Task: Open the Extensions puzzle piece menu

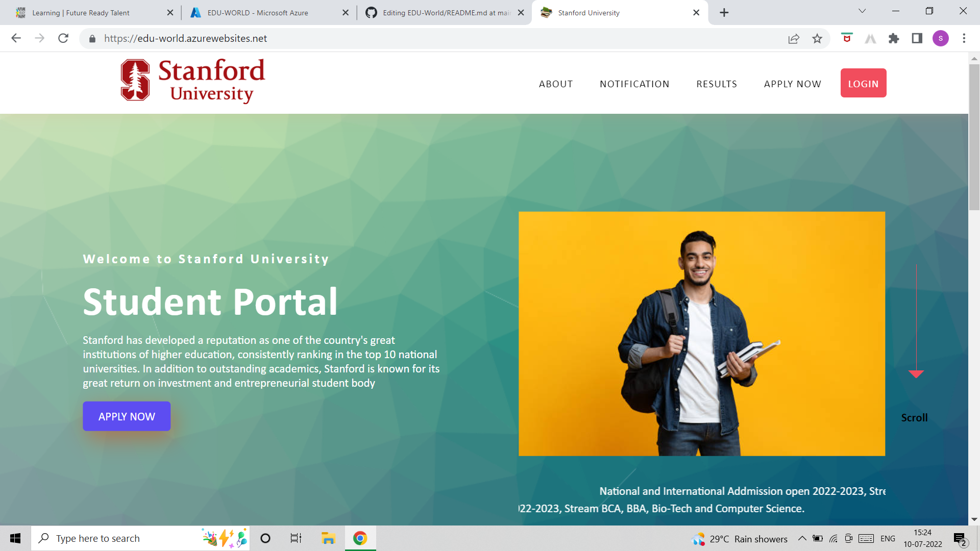Action: (894, 39)
